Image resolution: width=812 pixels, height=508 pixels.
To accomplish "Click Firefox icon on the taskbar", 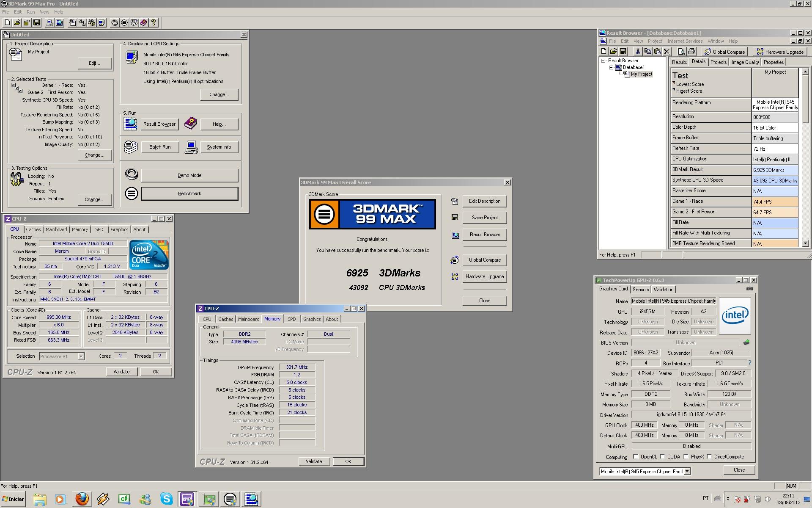I will click(82, 499).
